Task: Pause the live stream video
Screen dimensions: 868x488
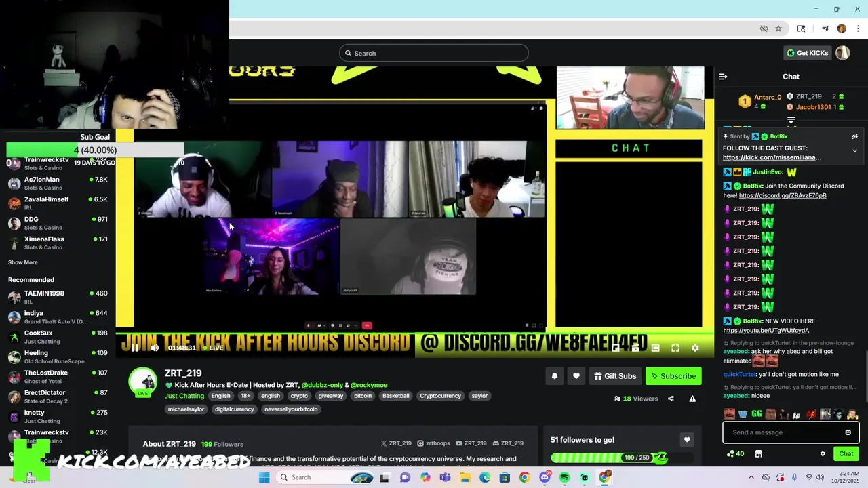Action: [135, 348]
